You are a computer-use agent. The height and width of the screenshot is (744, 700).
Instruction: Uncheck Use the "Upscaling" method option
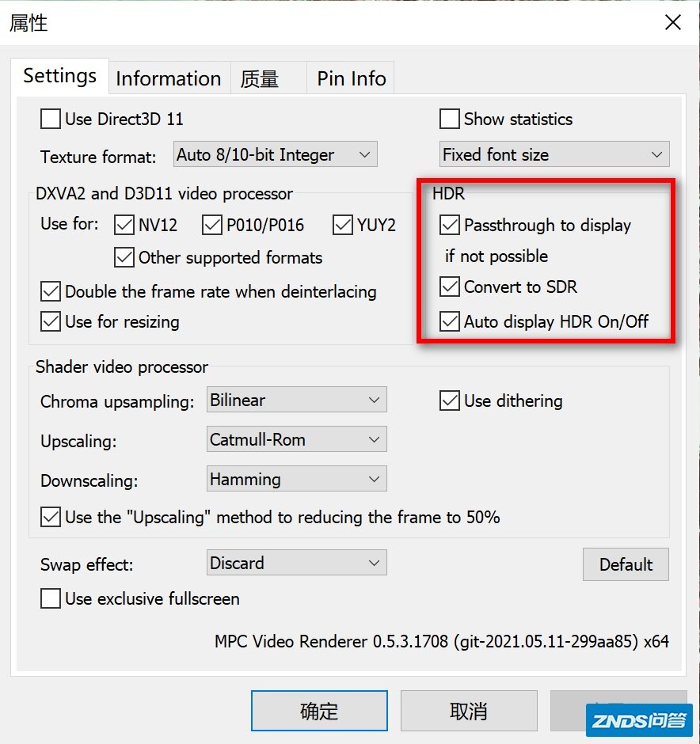(x=51, y=517)
